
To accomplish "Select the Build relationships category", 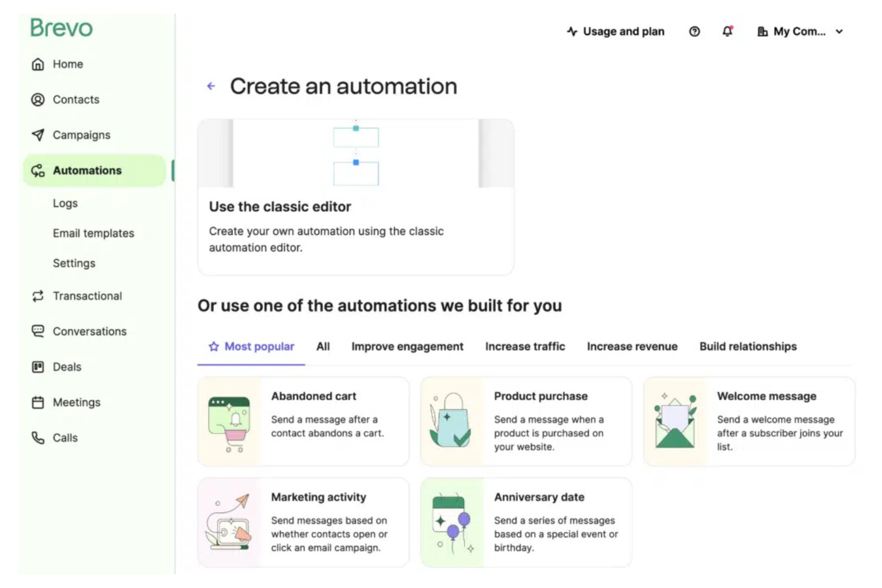I will (747, 346).
